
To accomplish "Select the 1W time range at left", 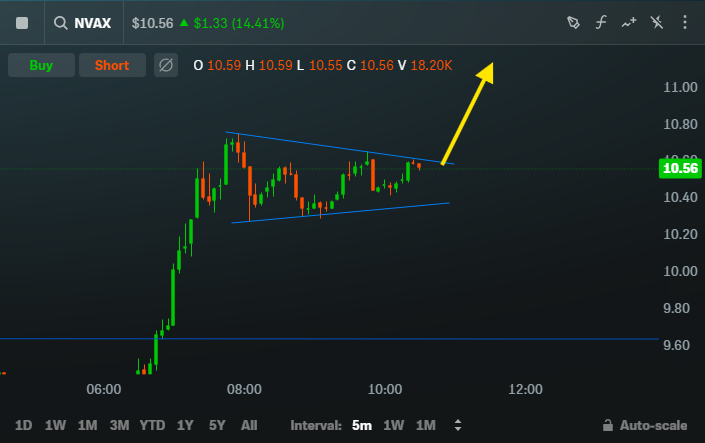I will pyautogui.click(x=55, y=425).
